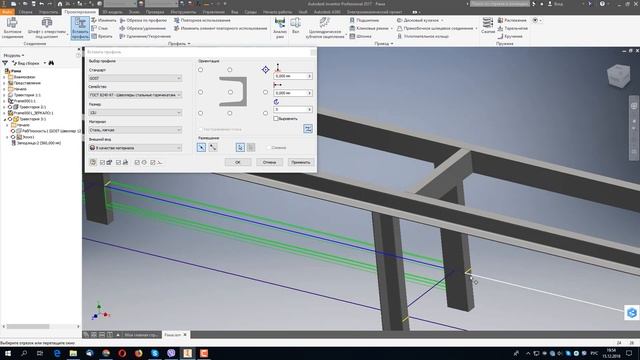
Task: Open the File (Файл) tab
Action: click(7, 12)
